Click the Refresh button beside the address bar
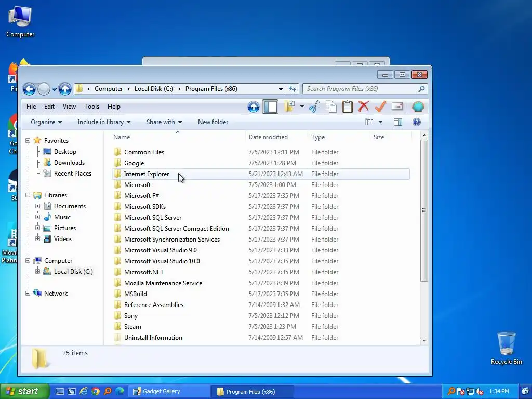532x399 pixels. point(292,89)
